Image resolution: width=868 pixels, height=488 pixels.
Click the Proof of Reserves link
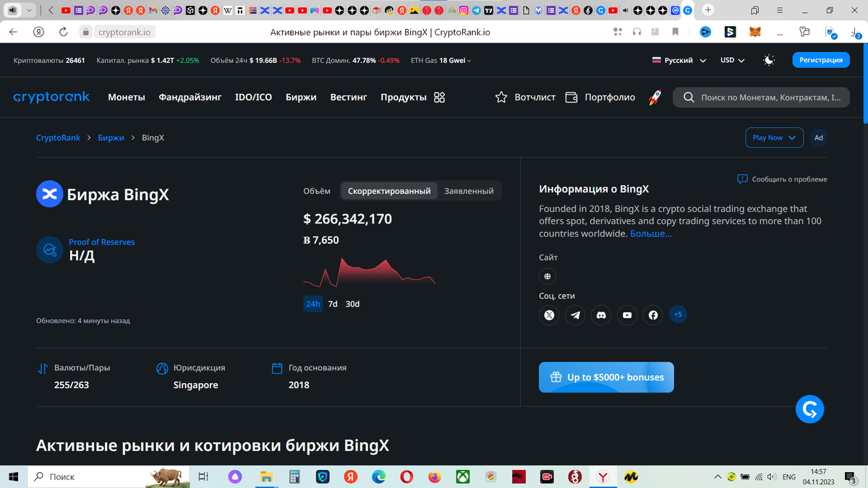coord(102,242)
